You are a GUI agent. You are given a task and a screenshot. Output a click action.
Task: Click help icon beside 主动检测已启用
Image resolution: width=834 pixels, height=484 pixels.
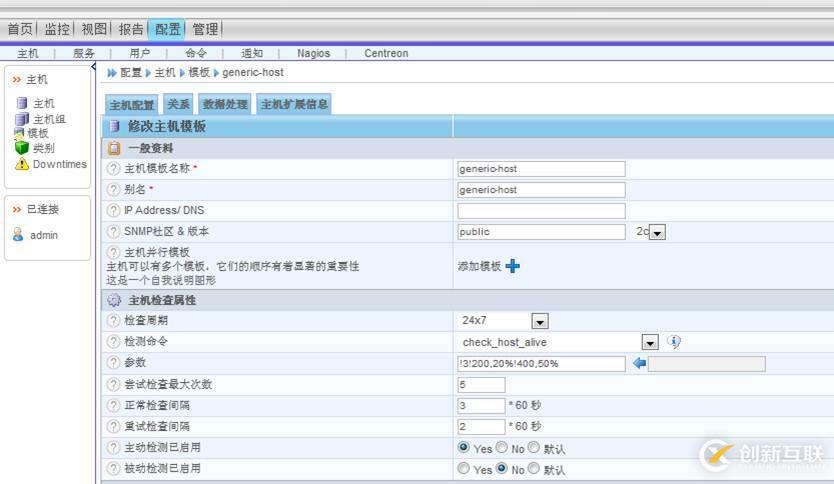(x=113, y=447)
